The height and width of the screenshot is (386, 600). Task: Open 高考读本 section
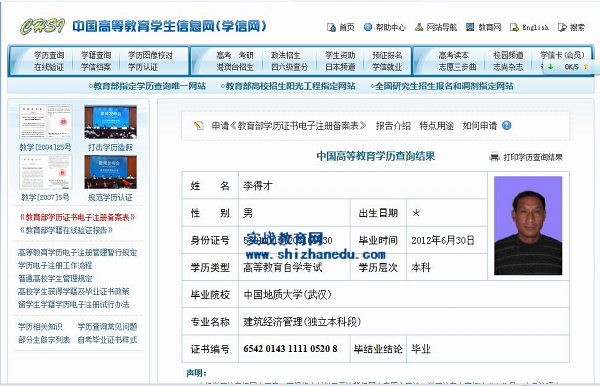(453, 55)
